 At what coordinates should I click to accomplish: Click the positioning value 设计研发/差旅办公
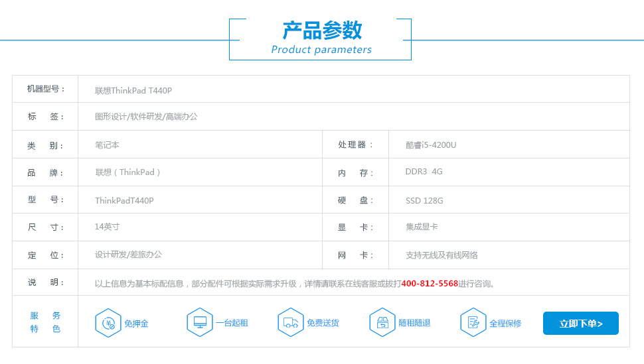pos(129,255)
